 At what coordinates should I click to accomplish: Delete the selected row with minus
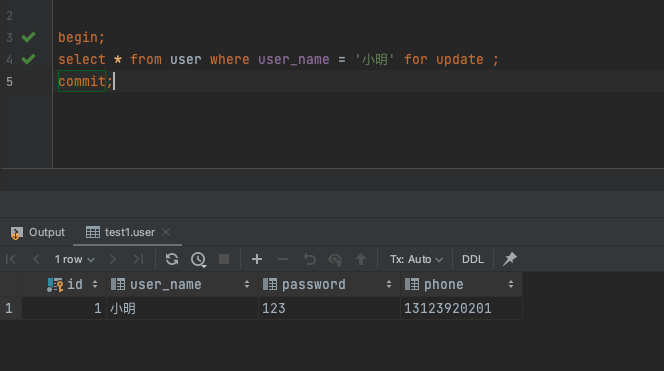click(283, 259)
